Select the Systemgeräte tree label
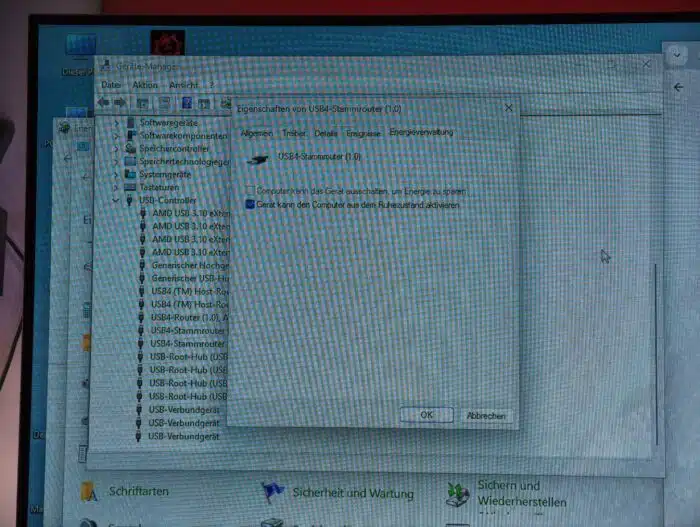Image resolution: width=700 pixels, height=527 pixels. tap(165, 174)
